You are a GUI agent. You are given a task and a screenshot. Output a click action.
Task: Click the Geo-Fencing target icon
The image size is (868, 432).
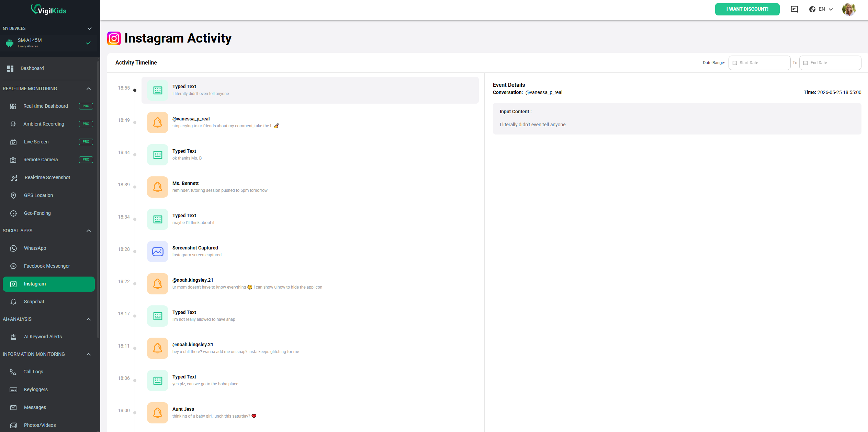pyautogui.click(x=13, y=213)
